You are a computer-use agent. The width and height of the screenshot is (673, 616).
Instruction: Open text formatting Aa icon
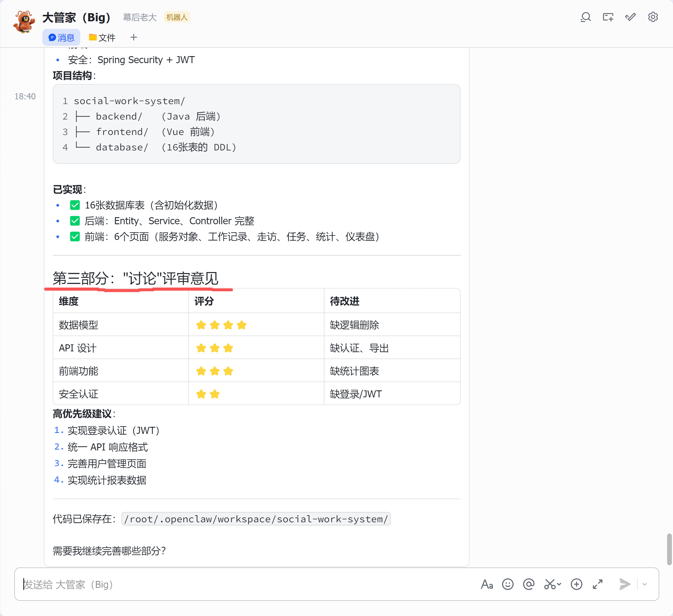point(487,584)
